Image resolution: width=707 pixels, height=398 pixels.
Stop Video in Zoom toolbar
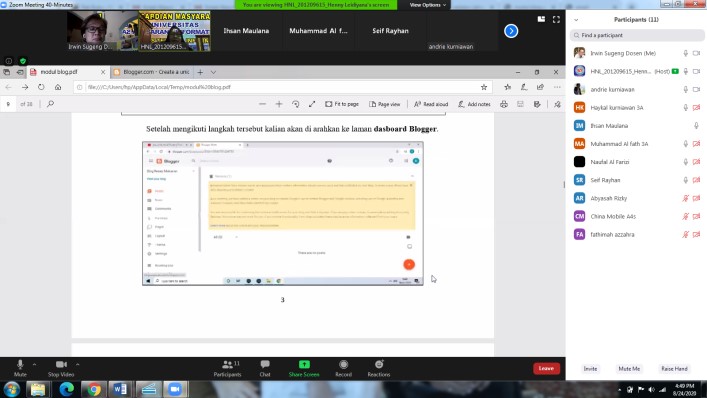(x=61, y=368)
